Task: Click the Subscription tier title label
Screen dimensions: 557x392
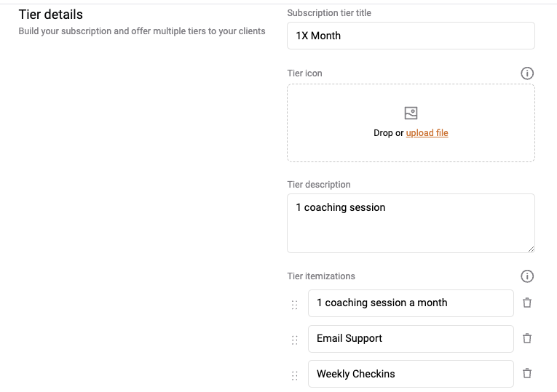Action: (x=329, y=13)
